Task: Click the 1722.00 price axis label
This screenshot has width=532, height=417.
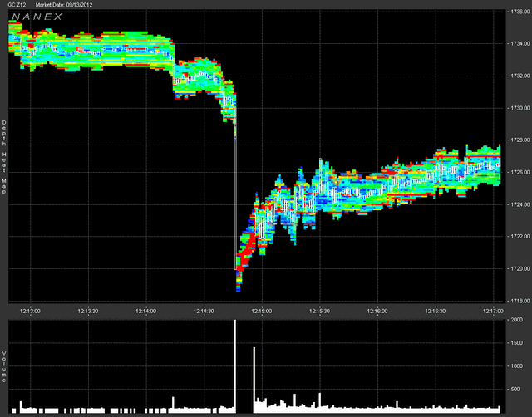Action: point(520,236)
